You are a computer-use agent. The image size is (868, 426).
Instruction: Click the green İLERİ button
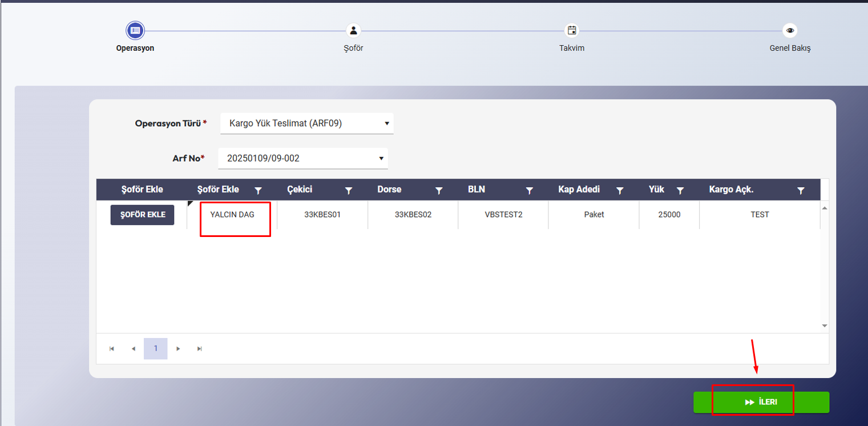point(761,402)
